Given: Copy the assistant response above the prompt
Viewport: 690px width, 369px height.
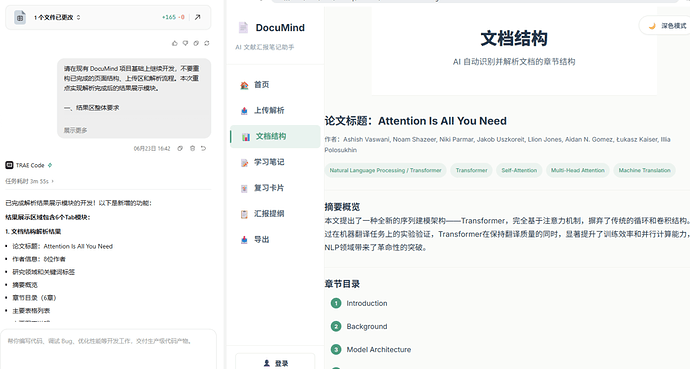Looking at the screenshot, I should [x=196, y=43].
